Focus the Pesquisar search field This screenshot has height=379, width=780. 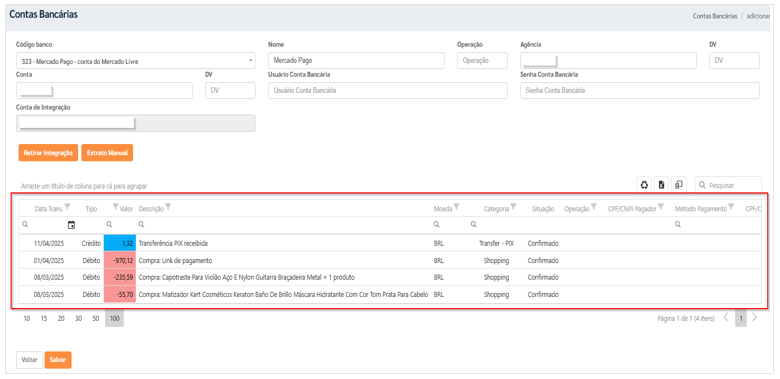(x=728, y=185)
